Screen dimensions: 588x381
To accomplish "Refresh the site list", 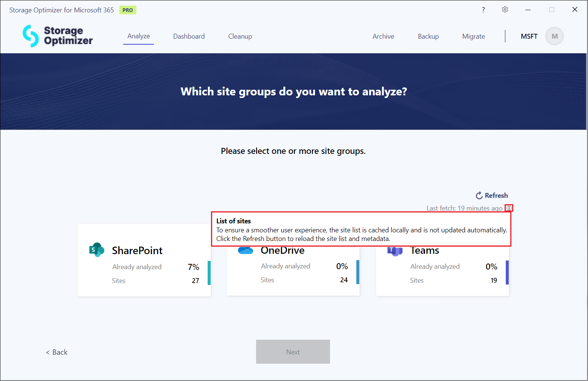I will coord(492,196).
